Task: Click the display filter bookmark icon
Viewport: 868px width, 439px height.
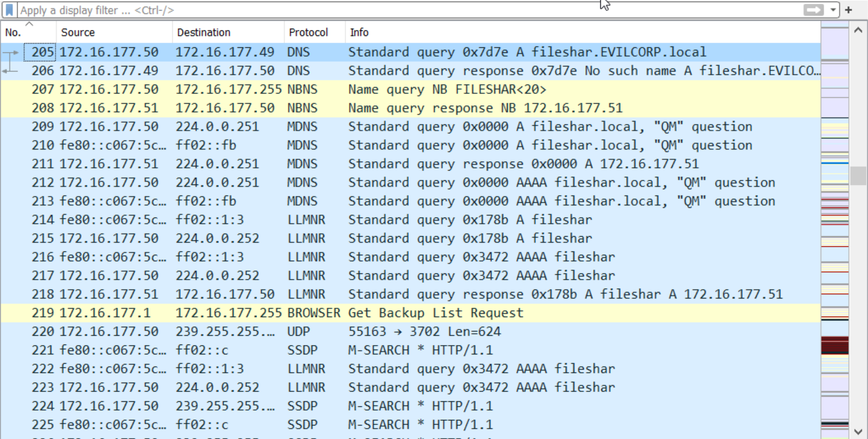Action: pos(9,10)
